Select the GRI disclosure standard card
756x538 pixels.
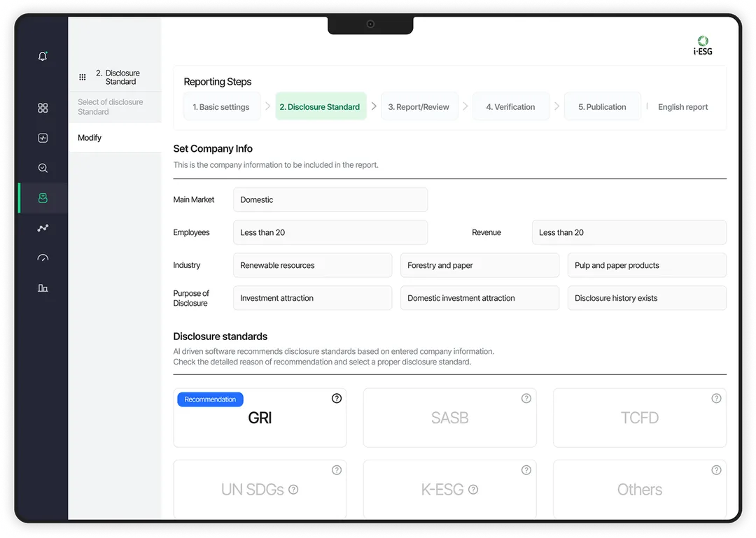point(260,418)
